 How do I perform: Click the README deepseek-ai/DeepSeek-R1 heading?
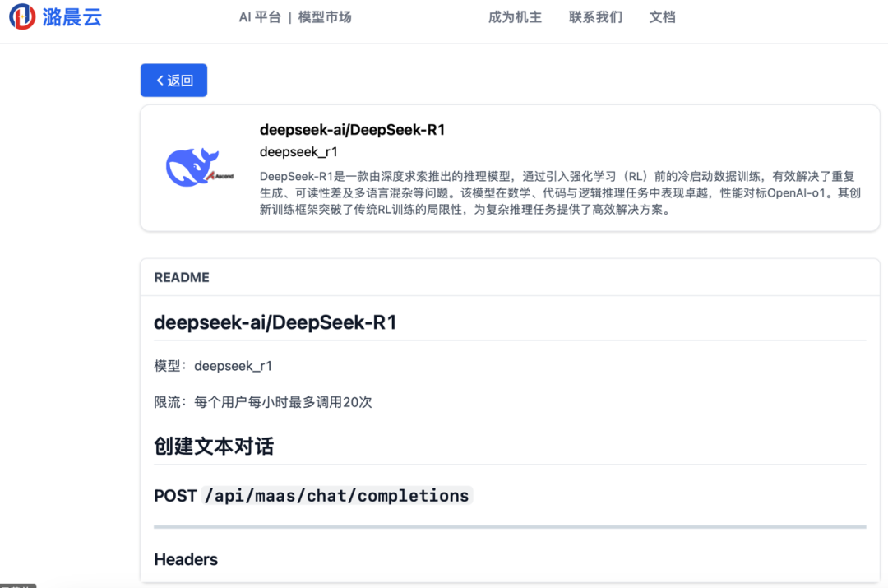[x=275, y=322]
